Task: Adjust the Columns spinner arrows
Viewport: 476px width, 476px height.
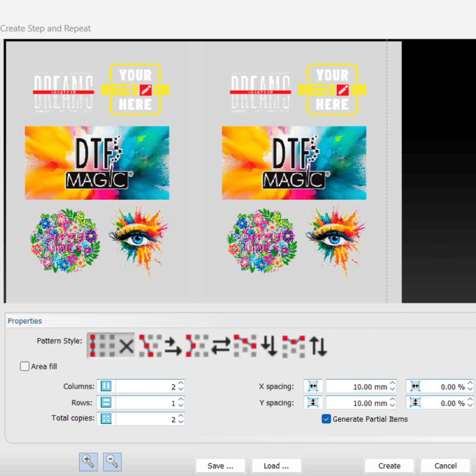Action: click(180, 387)
